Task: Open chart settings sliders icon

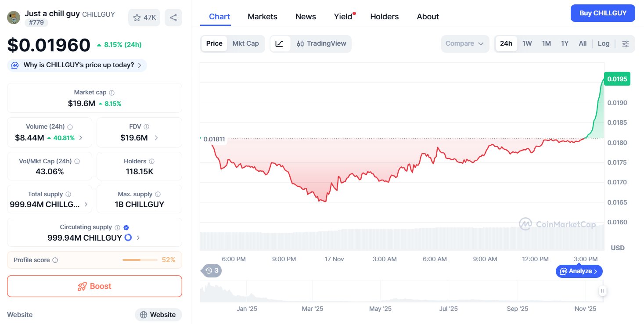Action: [626, 43]
